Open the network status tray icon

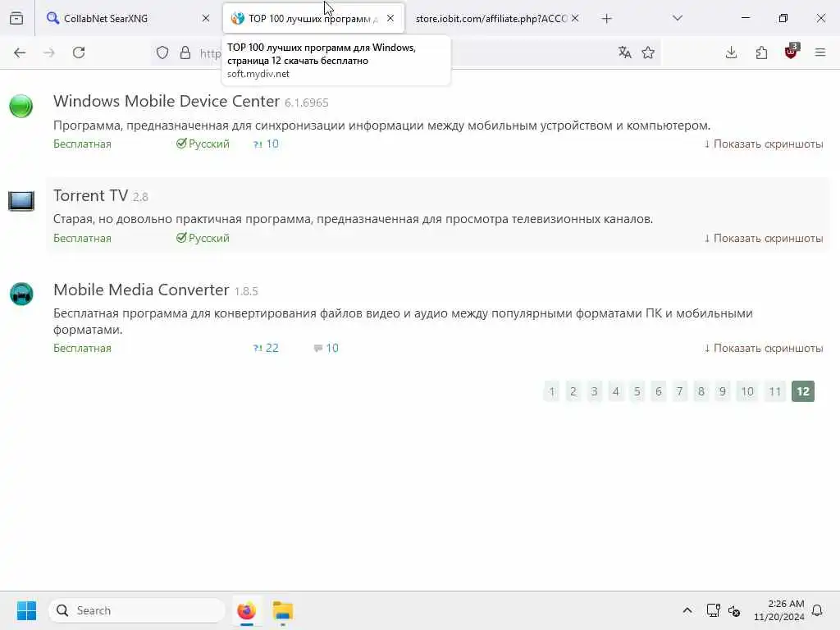coord(713,610)
